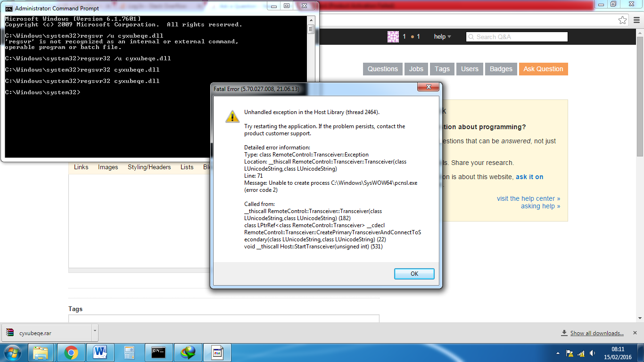Open the Chrome hamburger menu
644x362 pixels.
point(636,20)
